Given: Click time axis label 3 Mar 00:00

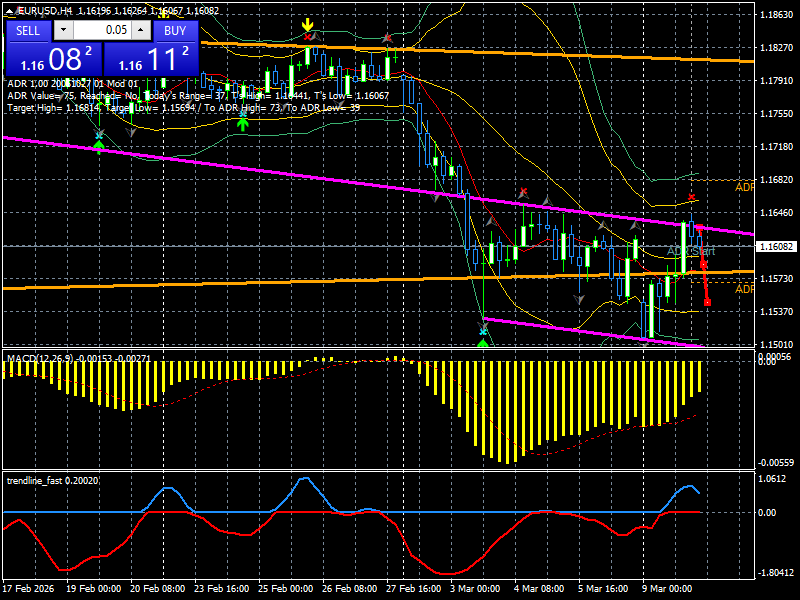Looking at the screenshot, I should click(x=475, y=589).
